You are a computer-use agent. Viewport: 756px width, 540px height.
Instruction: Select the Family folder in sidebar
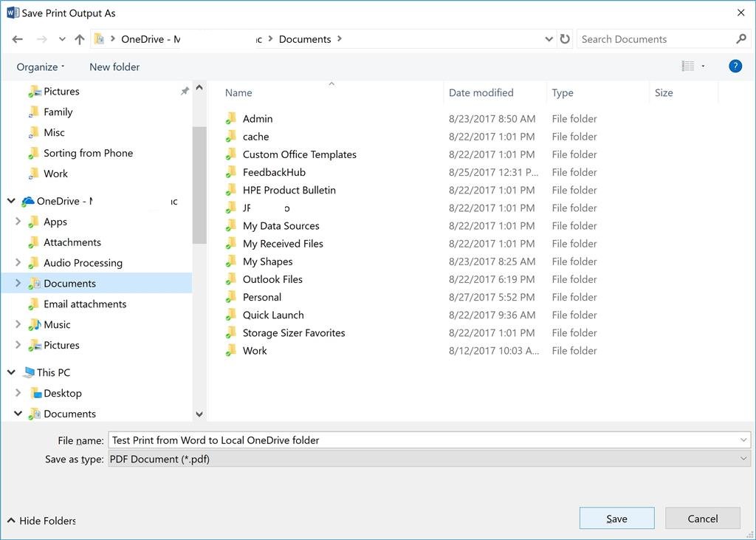[58, 112]
